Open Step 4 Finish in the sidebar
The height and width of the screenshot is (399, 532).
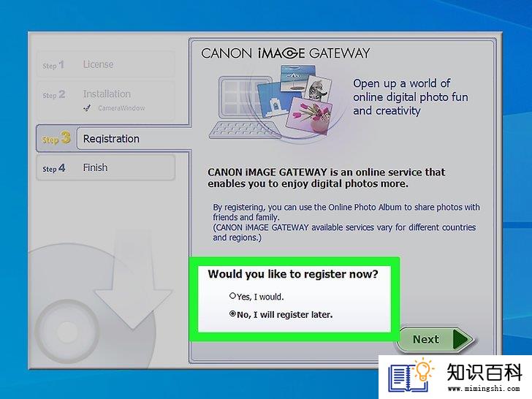click(x=106, y=167)
